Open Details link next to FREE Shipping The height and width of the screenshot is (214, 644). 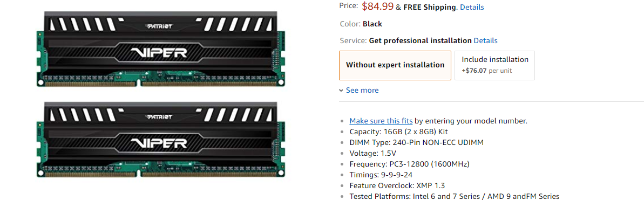pyautogui.click(x=472, y=7)
